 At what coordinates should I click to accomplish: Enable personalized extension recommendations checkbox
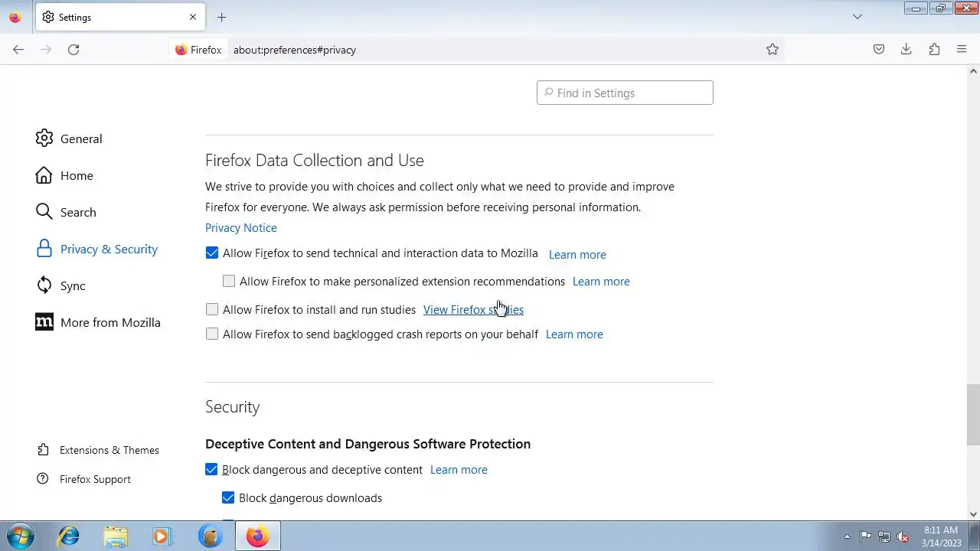[229, 282]
